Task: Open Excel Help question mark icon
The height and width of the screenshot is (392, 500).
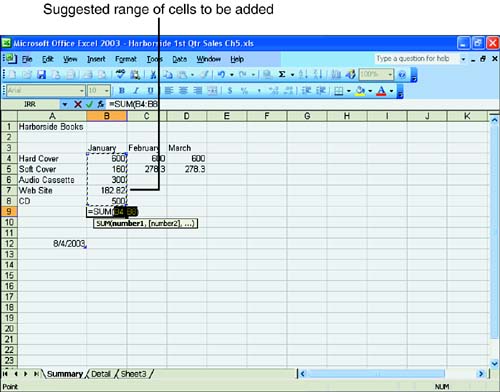Action: pyautogui.click(x=402, y=74)
